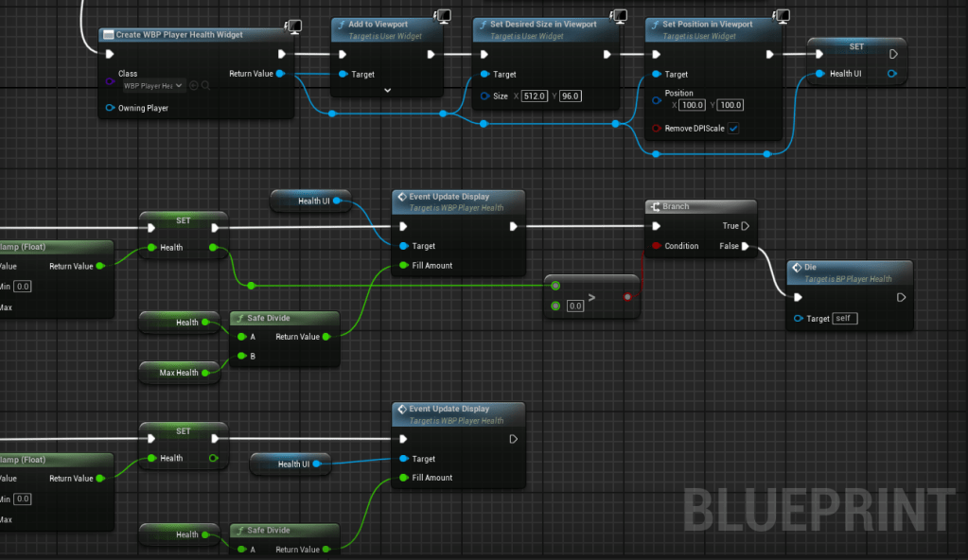
Task: Click the Position Y value field
Action: [730, 105]
